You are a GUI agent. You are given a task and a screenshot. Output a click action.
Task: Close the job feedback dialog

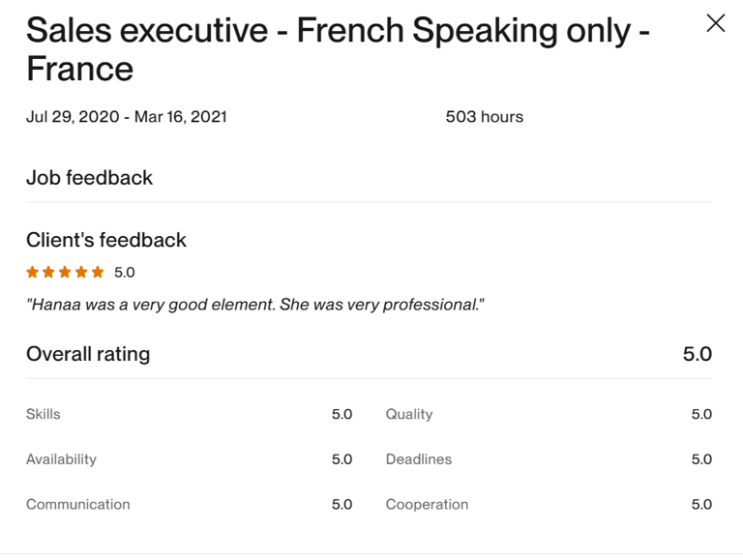(715, 23)
